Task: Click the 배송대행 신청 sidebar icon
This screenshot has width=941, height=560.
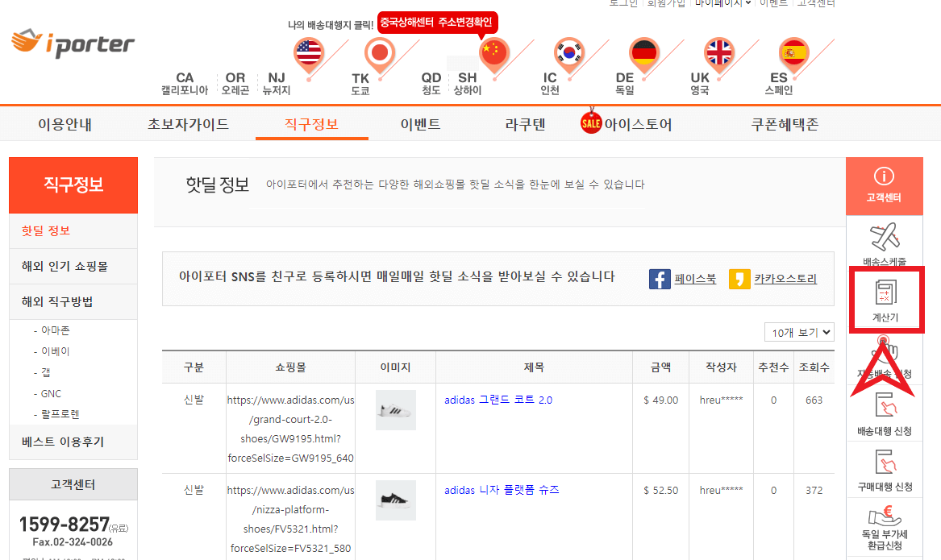Action: tap(885, 411)
